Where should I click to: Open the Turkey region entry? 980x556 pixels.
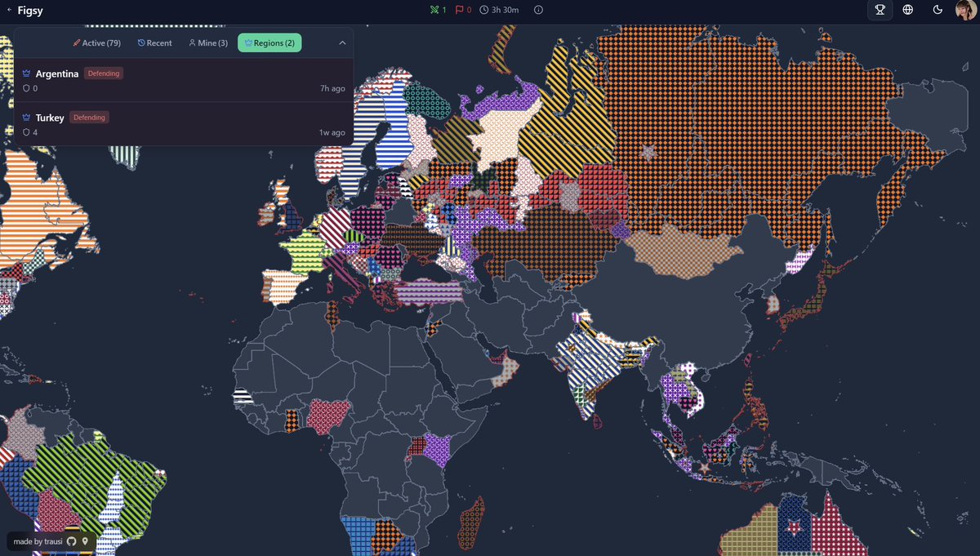point(184,124)
